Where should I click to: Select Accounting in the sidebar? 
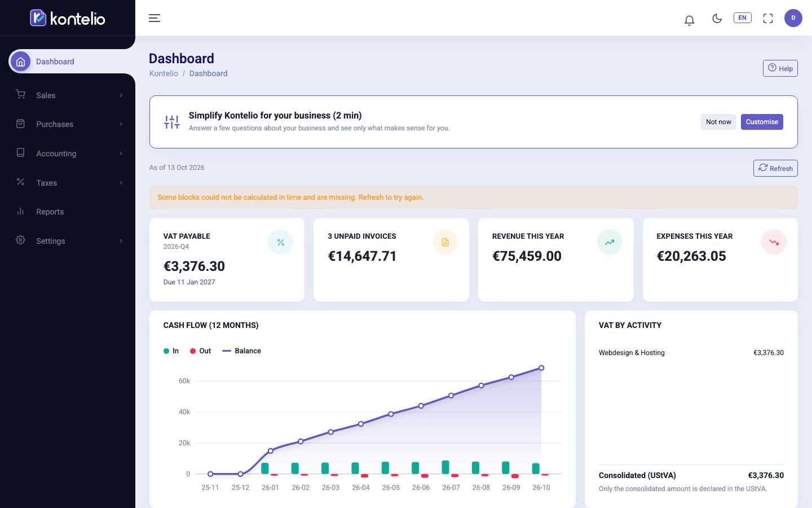68,154
